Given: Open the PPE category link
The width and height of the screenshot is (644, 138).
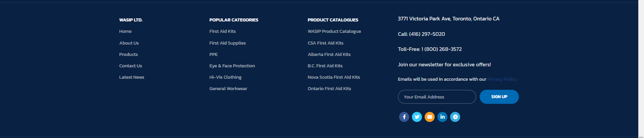Looking at the screenshot, I should tap(213, 55).
